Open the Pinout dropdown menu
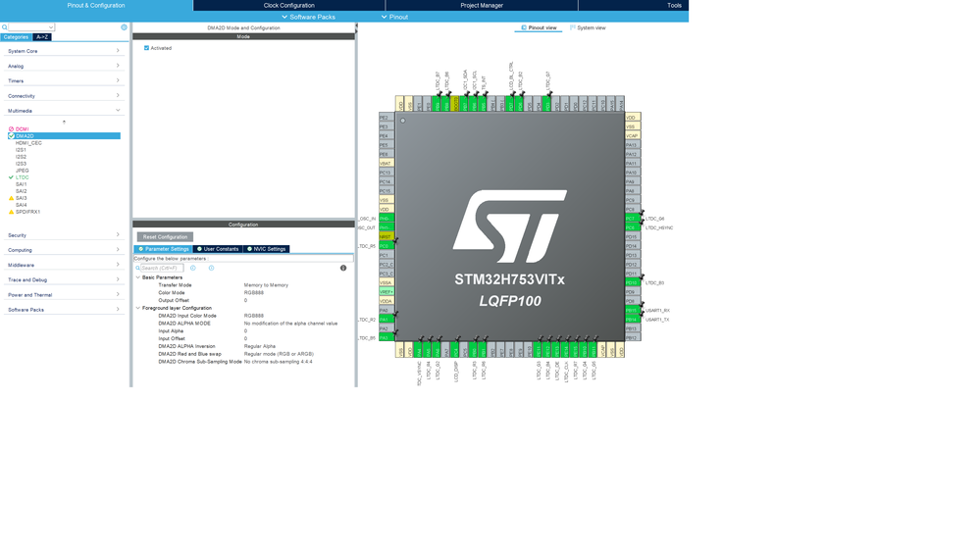 point(394,17)
